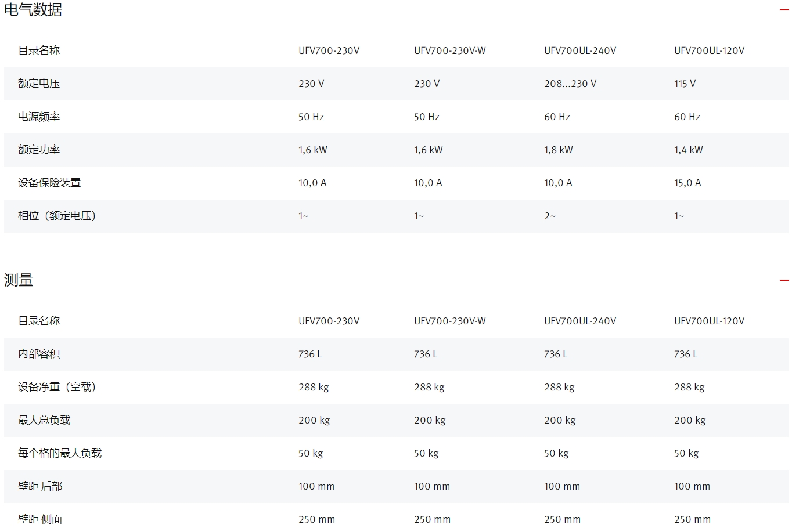Click 1~ phase value for UFV700-230V
The height and width of the screenshot is (532, 792).
tap(304, 216)
